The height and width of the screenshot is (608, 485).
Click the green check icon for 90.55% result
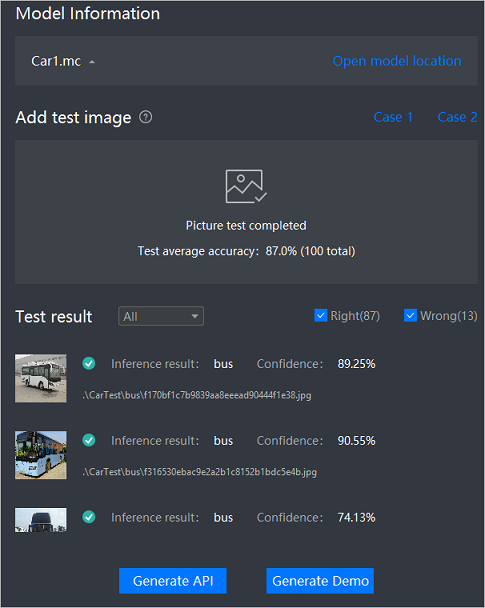click(x=89, y=440)
